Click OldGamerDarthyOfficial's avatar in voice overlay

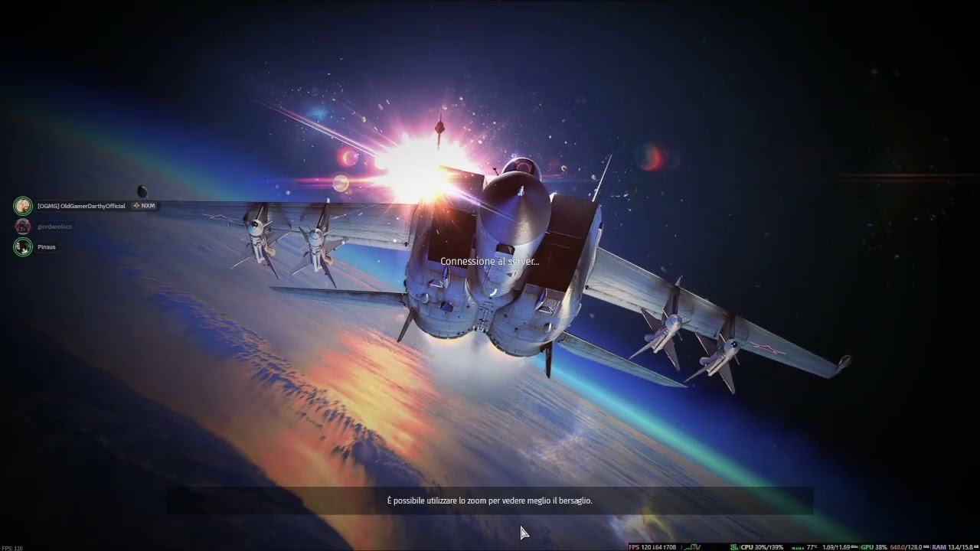pyautogui.click(x=23, y=206)
